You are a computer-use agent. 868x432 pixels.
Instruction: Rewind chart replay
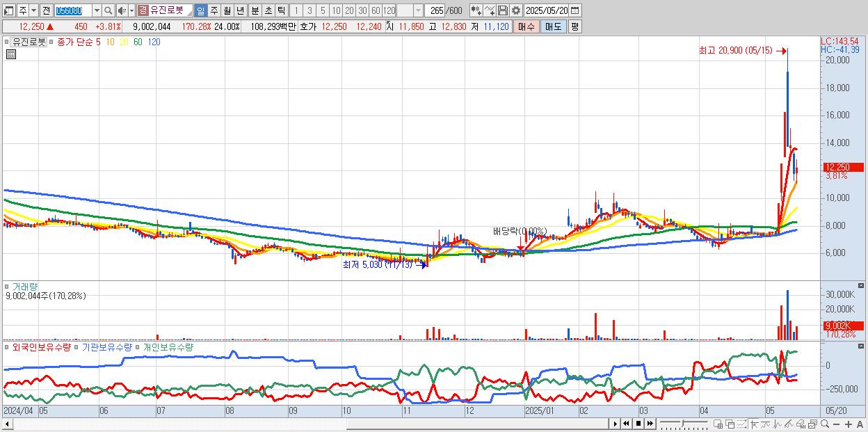point(627,424)
